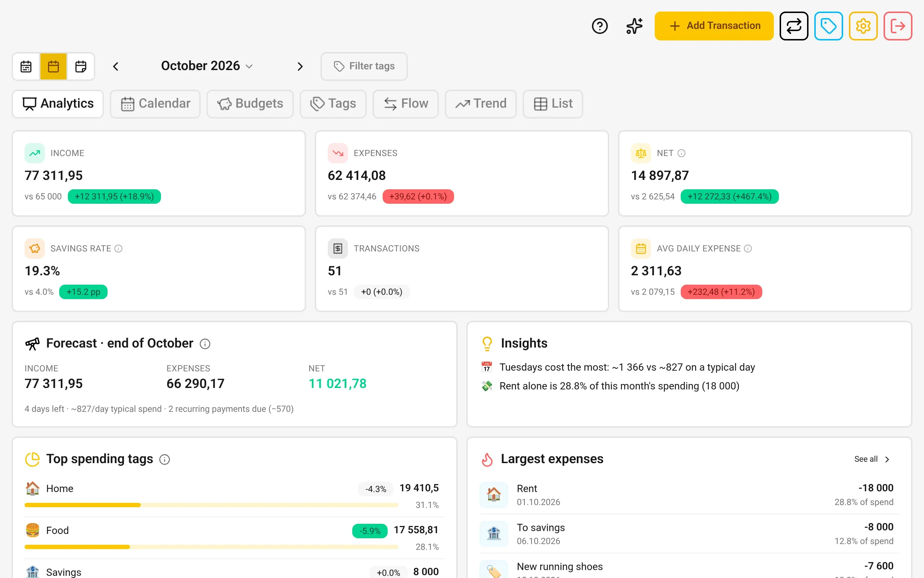Open the settings gear icon

click(863, 26)
